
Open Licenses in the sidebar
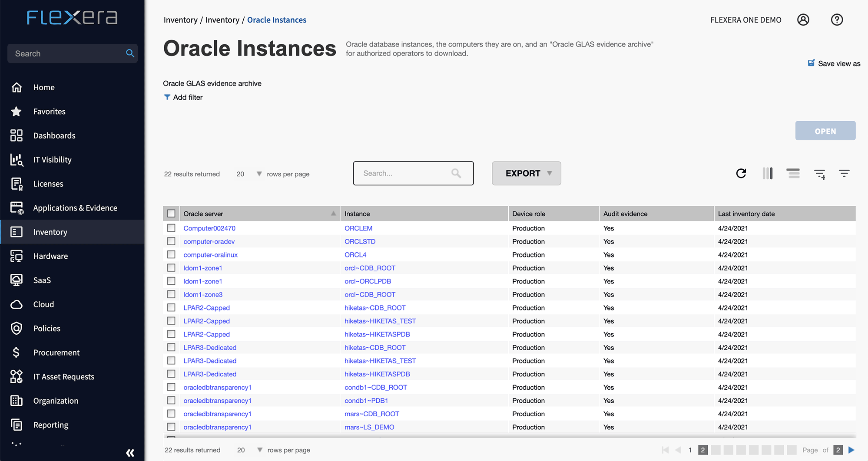pos(48,184)
